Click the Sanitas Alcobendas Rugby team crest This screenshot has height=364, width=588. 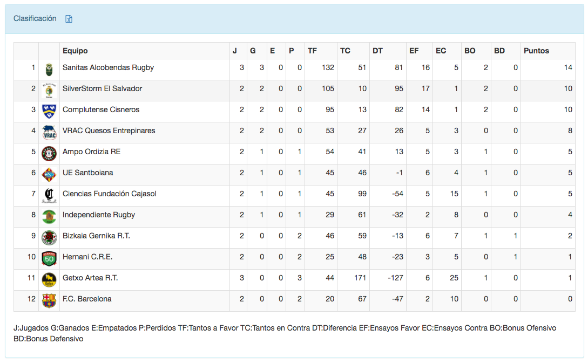(x=49, y=69)
